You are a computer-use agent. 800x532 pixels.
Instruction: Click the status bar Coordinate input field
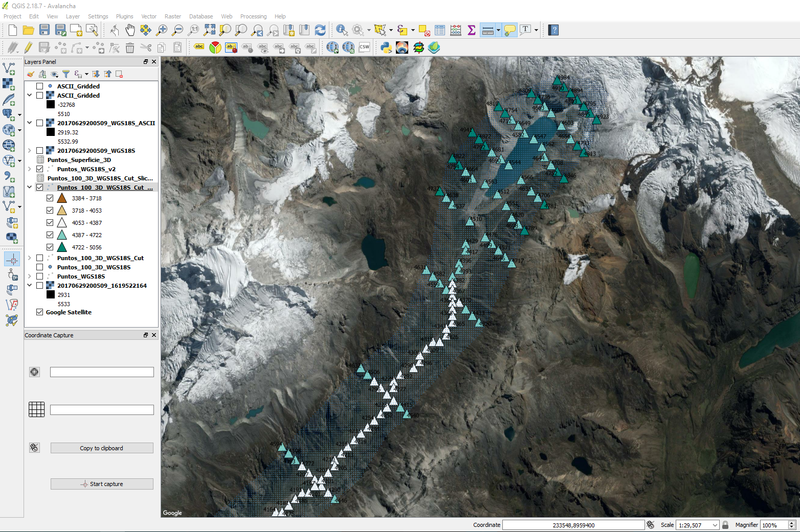point(573,525)
